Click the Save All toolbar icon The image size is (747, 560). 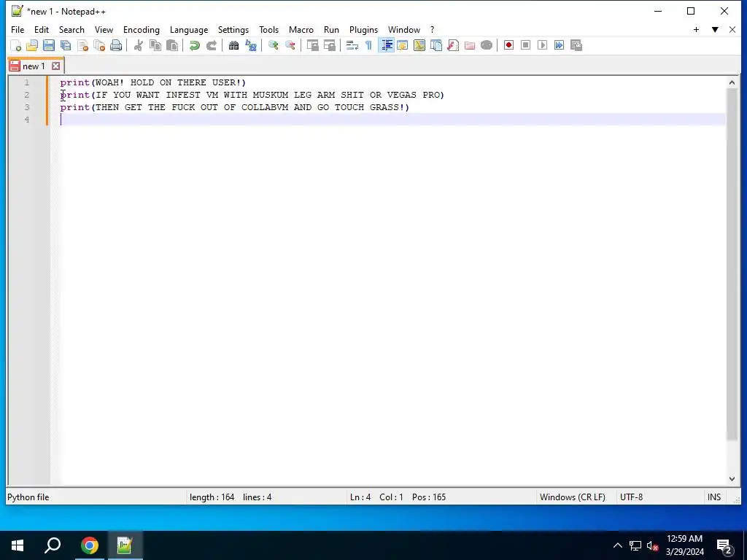pos(66,45)
